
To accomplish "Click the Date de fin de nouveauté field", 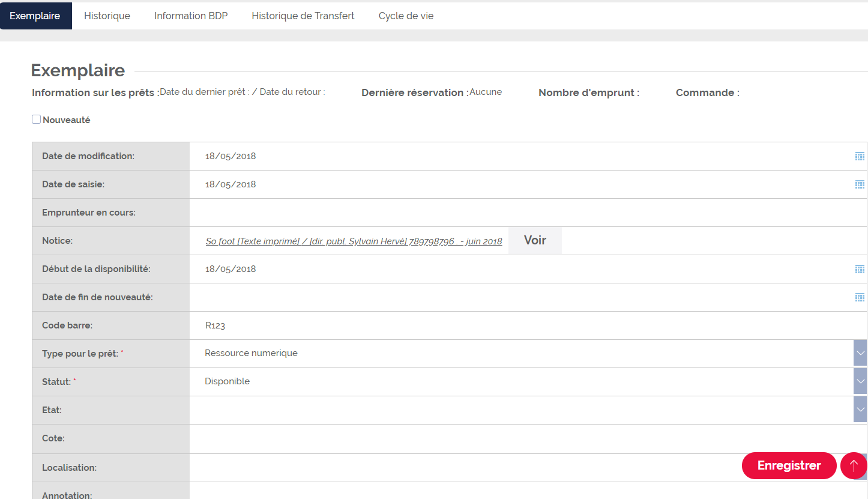I will click(521, 297).
